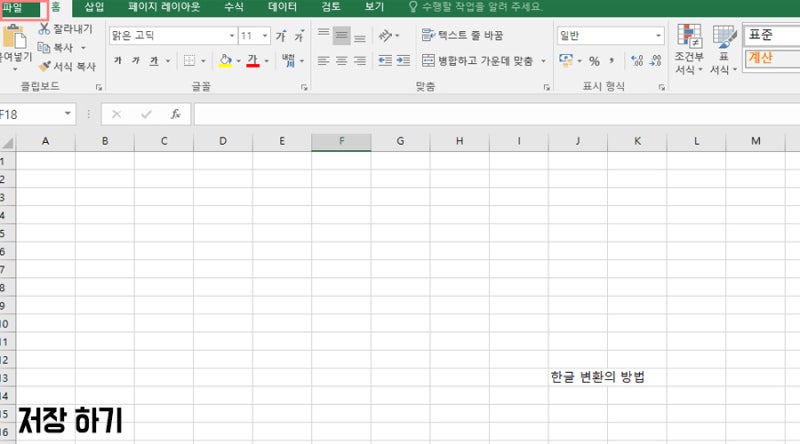Open the 표시 형식 dialog launcher
Image resolution: width=800 pixels, height=444 pixels.
pyautogui.click(x=662, y=88)
